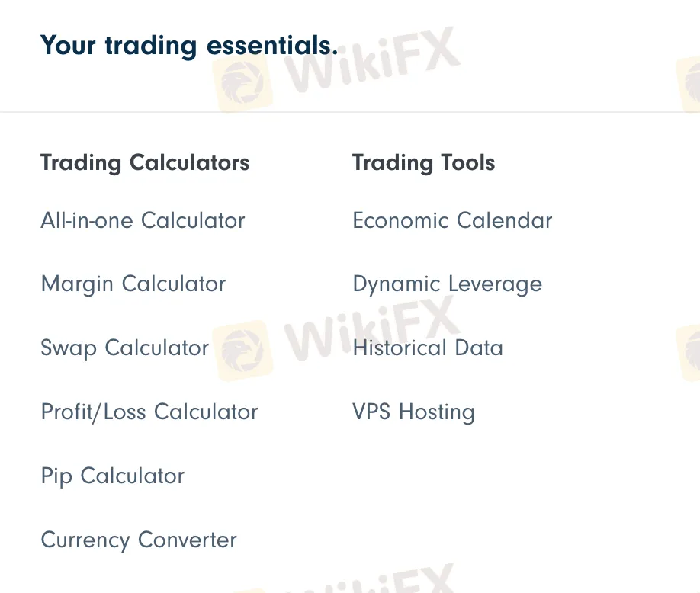Select the Swap Calculator link

click(124, 348)
